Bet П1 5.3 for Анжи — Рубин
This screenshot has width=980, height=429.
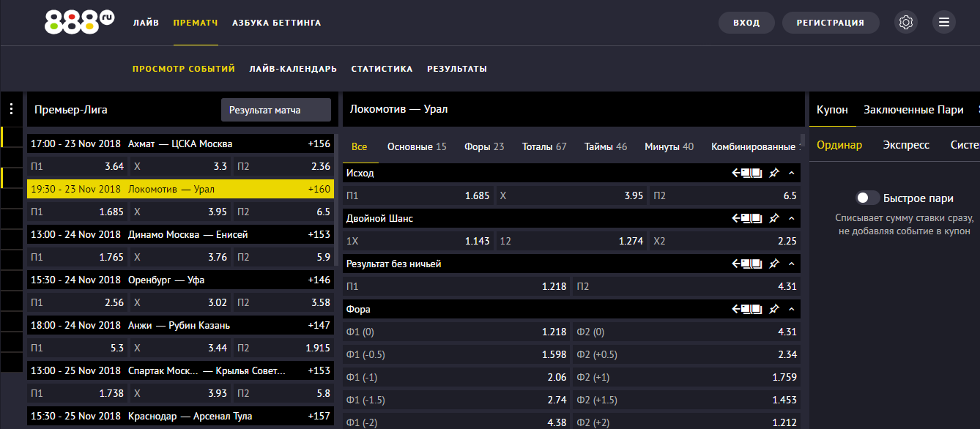(x=77, y=348)
